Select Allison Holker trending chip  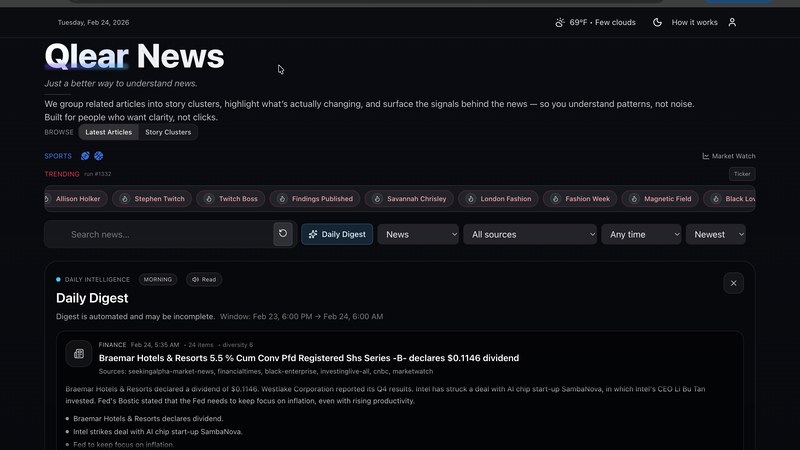[x=76, y=199]
